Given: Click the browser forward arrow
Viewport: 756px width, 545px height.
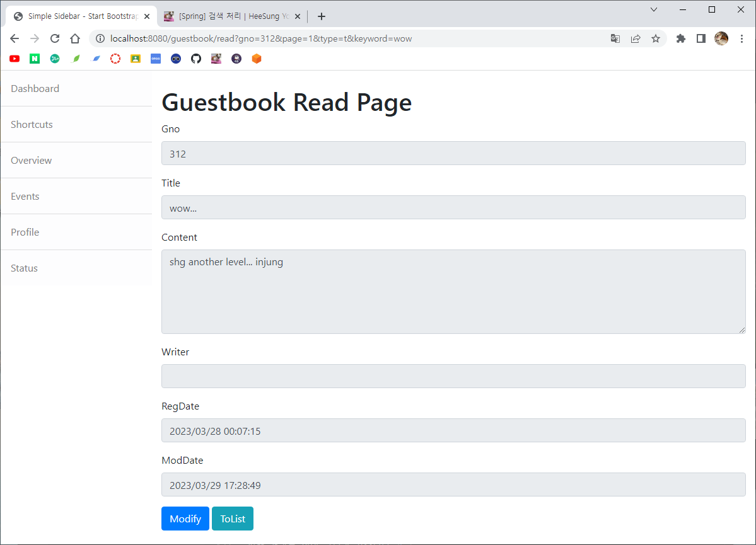Looking at the screenshot, I should 35,38.
